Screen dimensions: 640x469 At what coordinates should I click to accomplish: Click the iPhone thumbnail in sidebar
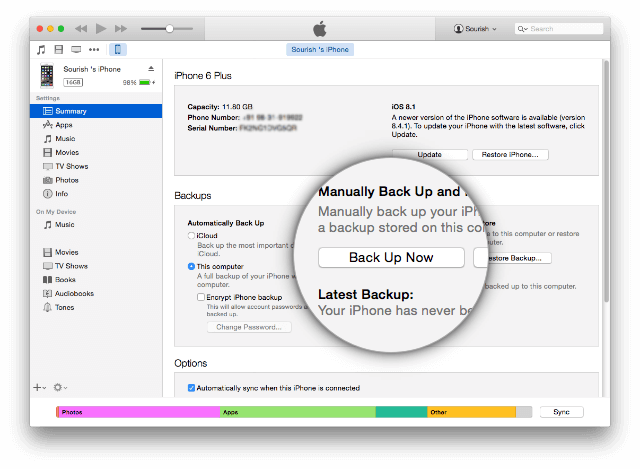tap(47, 76)
